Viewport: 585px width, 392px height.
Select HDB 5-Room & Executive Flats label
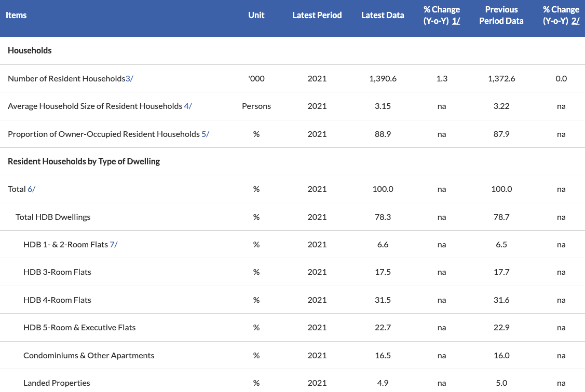79,328
